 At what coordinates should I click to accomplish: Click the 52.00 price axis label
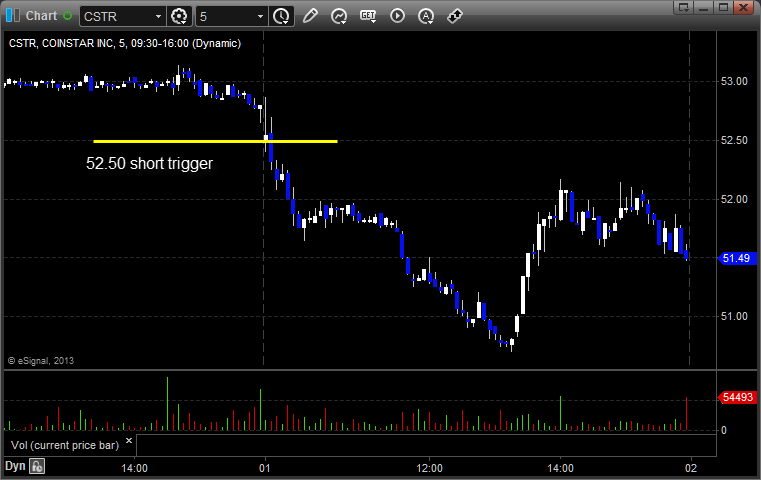coord(734,199)
